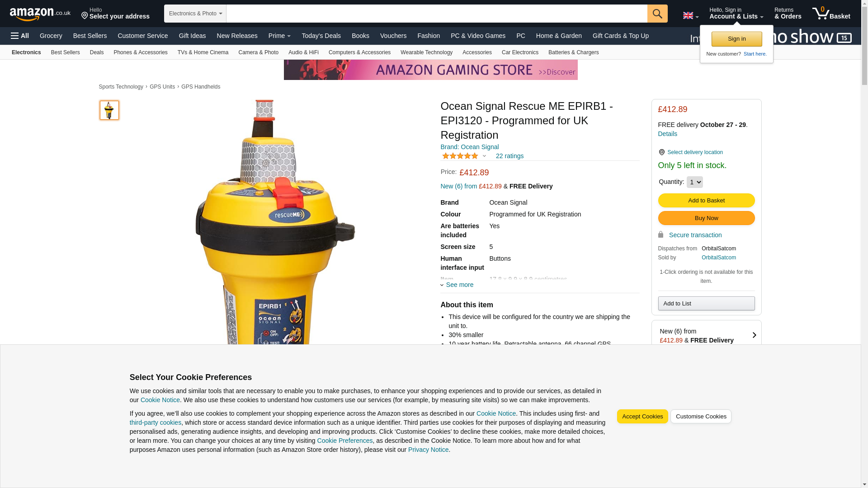Viewport: 868px width, 488px height.
Task: Click into the search text field
Action: pos(437,14)
